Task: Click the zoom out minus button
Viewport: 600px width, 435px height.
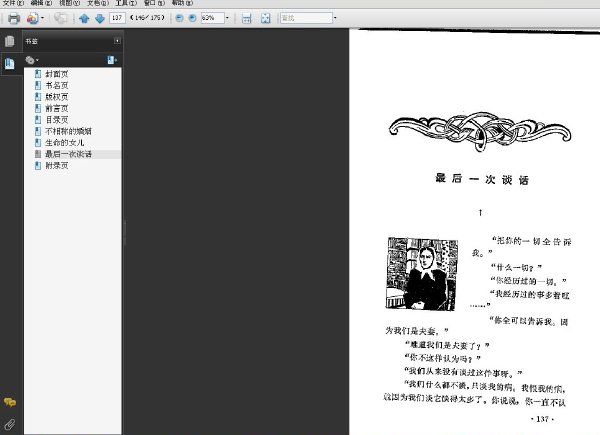Action: click(179, 18)
